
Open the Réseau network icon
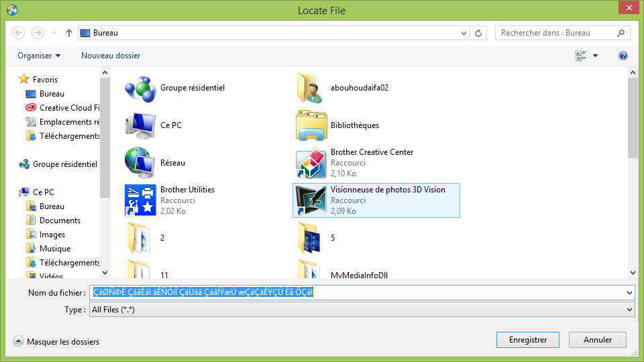[140, 163]
